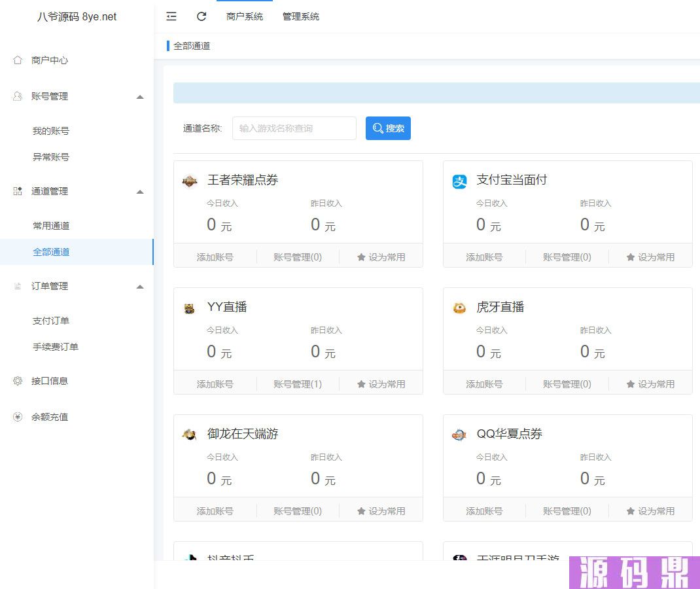
Task: Open 手续费订单 in sidebar
Action: point(56,346)
